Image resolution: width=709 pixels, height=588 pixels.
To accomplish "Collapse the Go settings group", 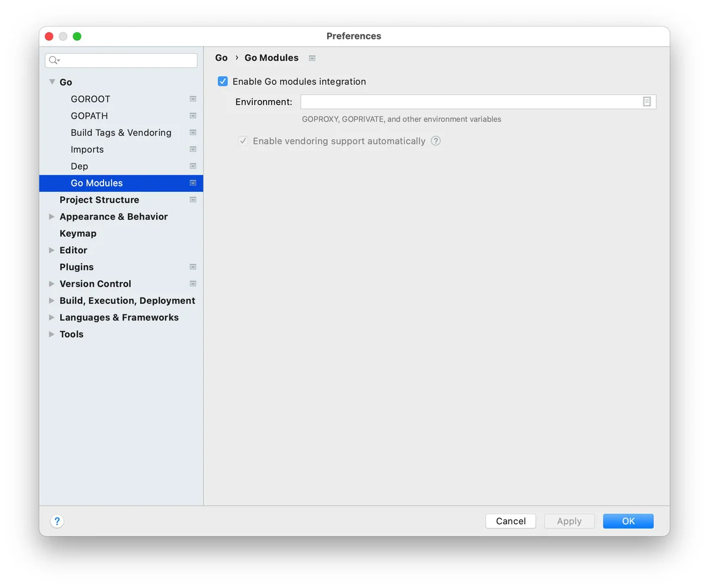I will (52, 82).
